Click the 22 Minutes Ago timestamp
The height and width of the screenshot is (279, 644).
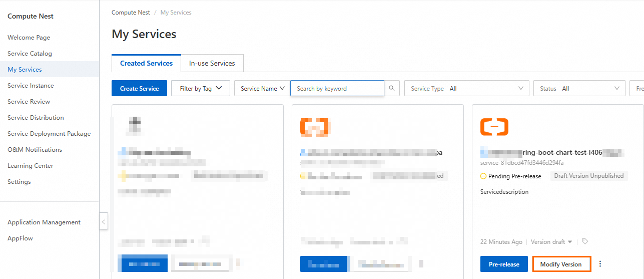point(501,242)
